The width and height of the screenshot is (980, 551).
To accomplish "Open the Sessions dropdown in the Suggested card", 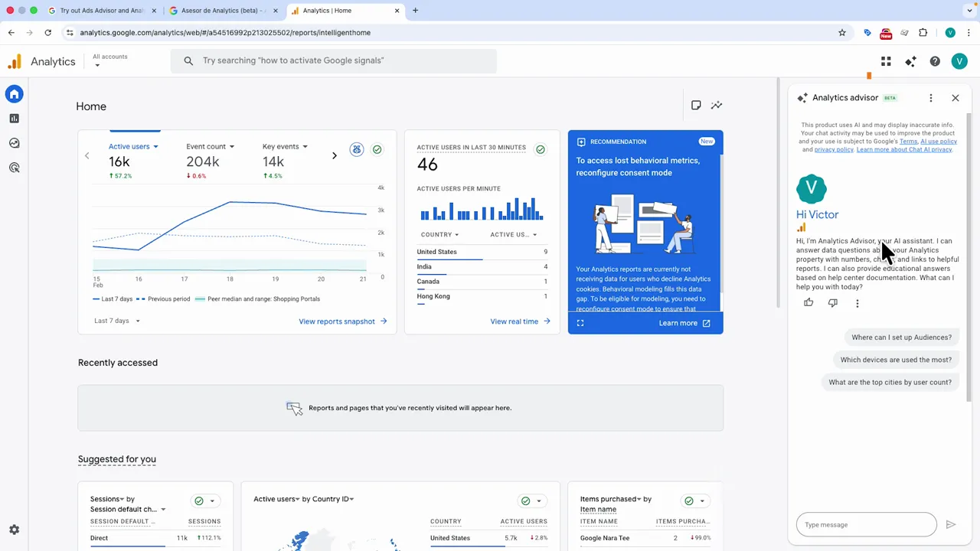I will (x=107, y=499).
